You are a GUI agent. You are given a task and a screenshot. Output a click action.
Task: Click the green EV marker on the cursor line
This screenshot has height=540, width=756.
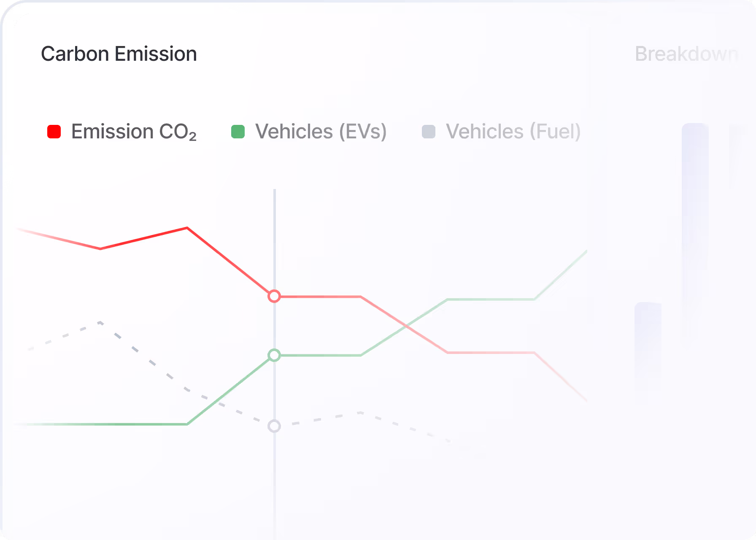point(274,355)
